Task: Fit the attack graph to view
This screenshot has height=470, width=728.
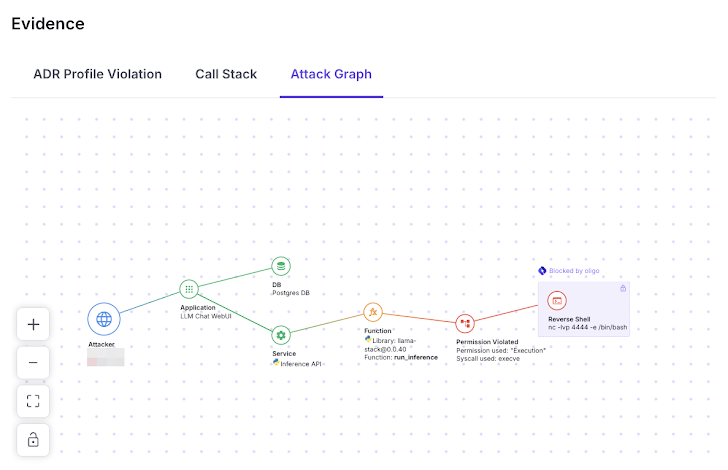Action: pyautogui.click(x=33, y=401)
